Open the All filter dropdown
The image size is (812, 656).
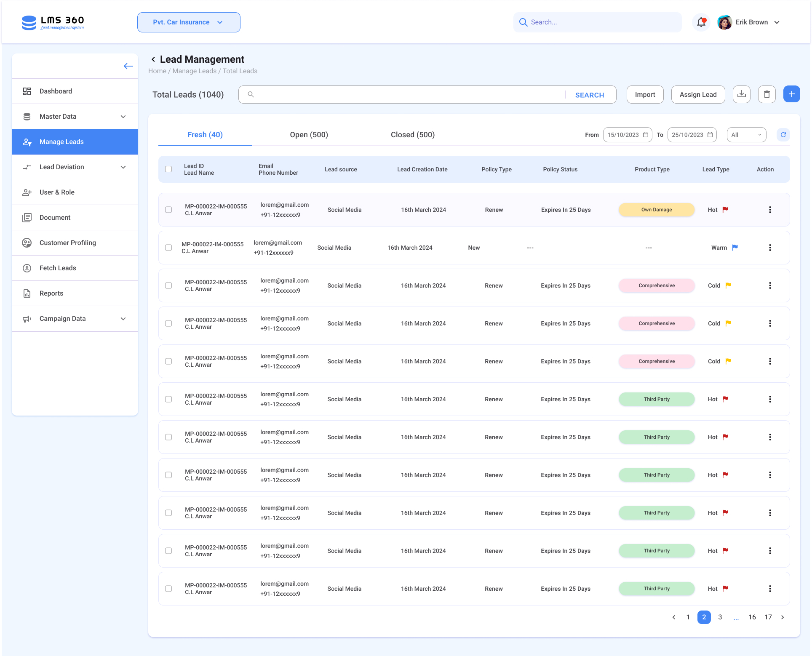click(x=746, y=135)
